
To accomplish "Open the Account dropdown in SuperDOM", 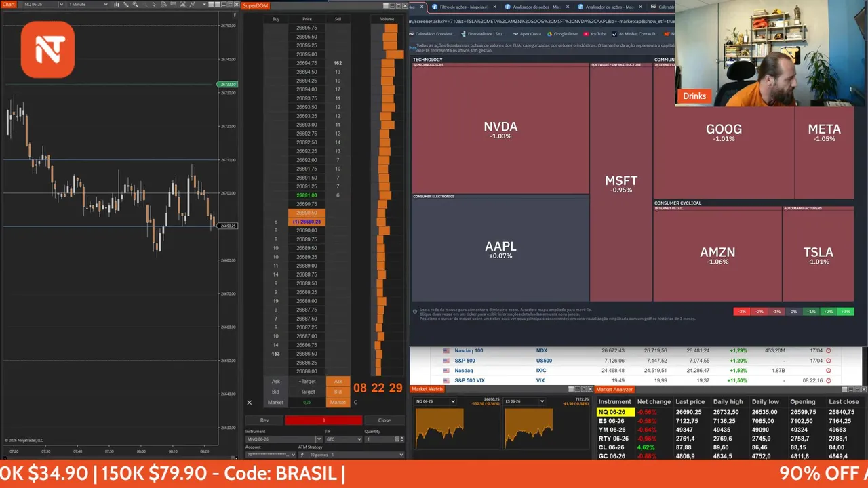I will [271, 455].
